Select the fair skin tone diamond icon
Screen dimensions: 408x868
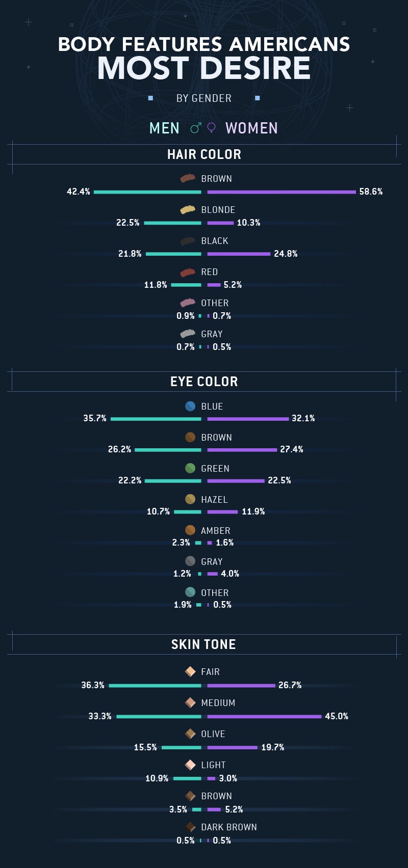click(190, 671)
